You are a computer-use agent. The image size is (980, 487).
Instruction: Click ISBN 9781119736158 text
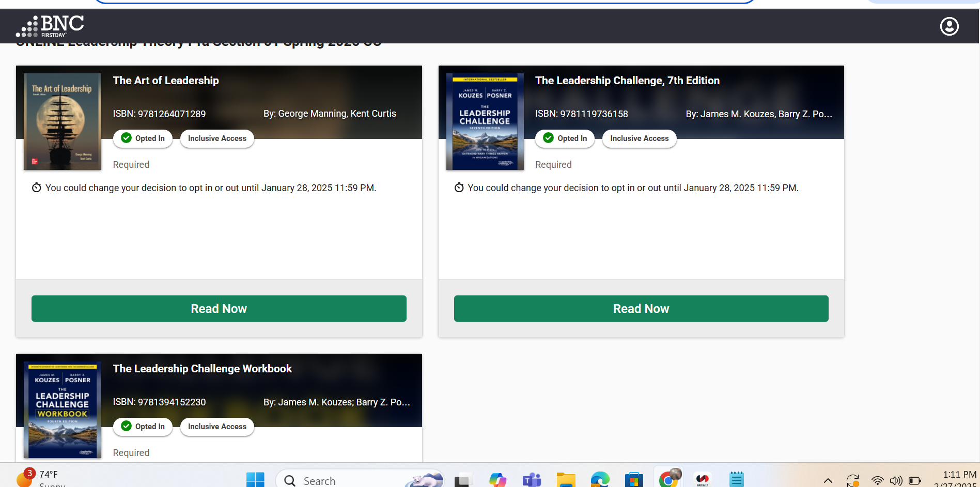pos(582,114)
